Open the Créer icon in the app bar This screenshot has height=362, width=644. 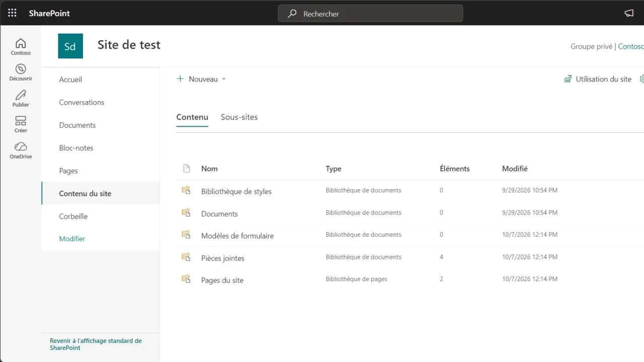[21, 121]
